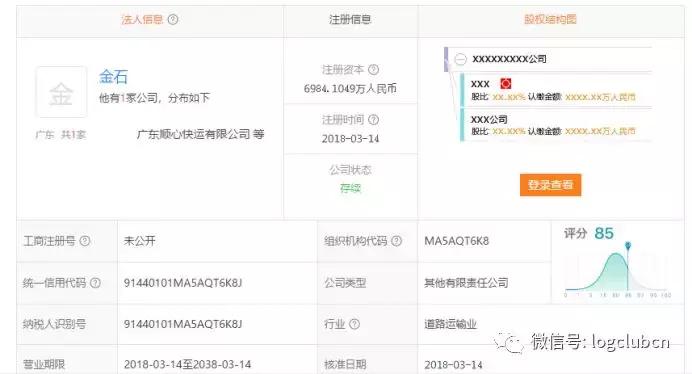Click the 他有1家公司,分布如下 text
Image resolution: width=692 pixels, height=374 pixels.
[154, 98]
